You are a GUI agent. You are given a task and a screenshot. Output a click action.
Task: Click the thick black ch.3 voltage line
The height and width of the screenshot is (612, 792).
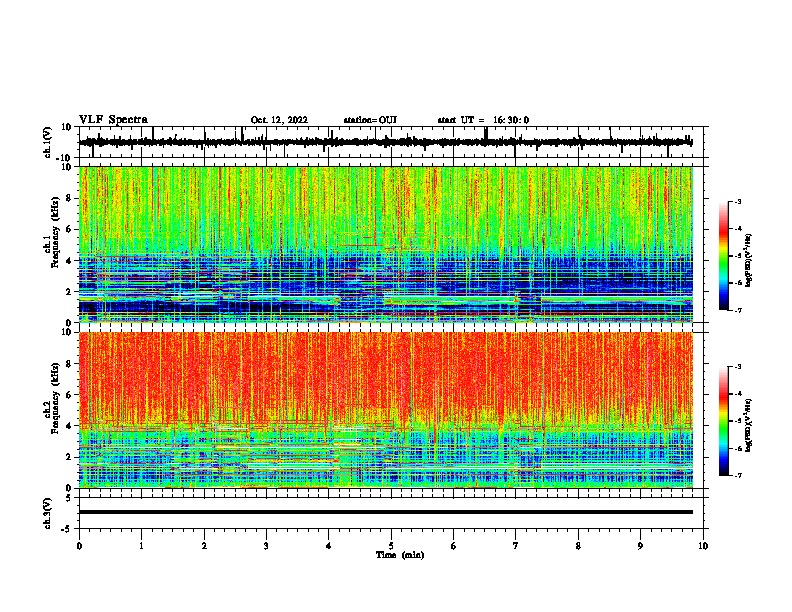[386, 512]
